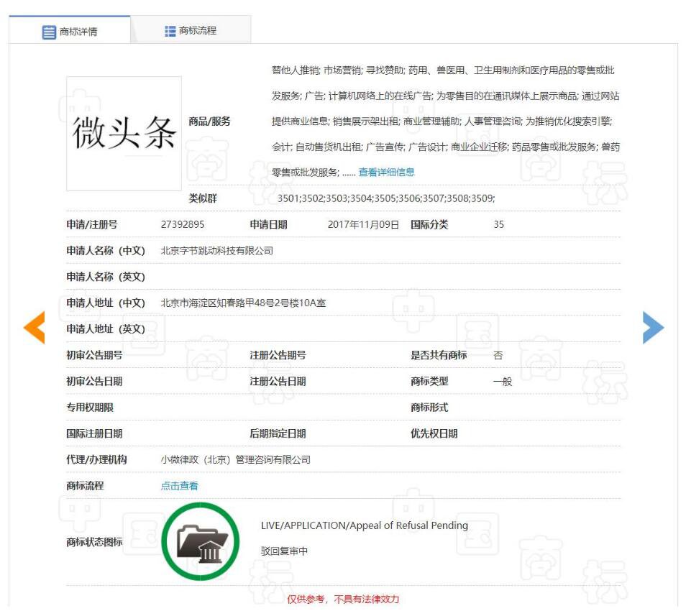
Task: Click the 商标详情 tab list icon
Action: (x=49, y=32)
